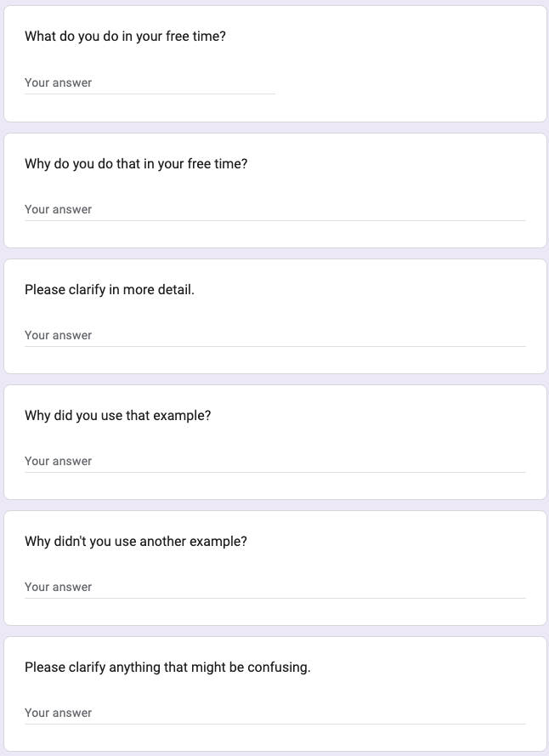
Task: Focus the answer field for 'Why do you do that'
Action: pyautogui.click(x=275, y=210)
